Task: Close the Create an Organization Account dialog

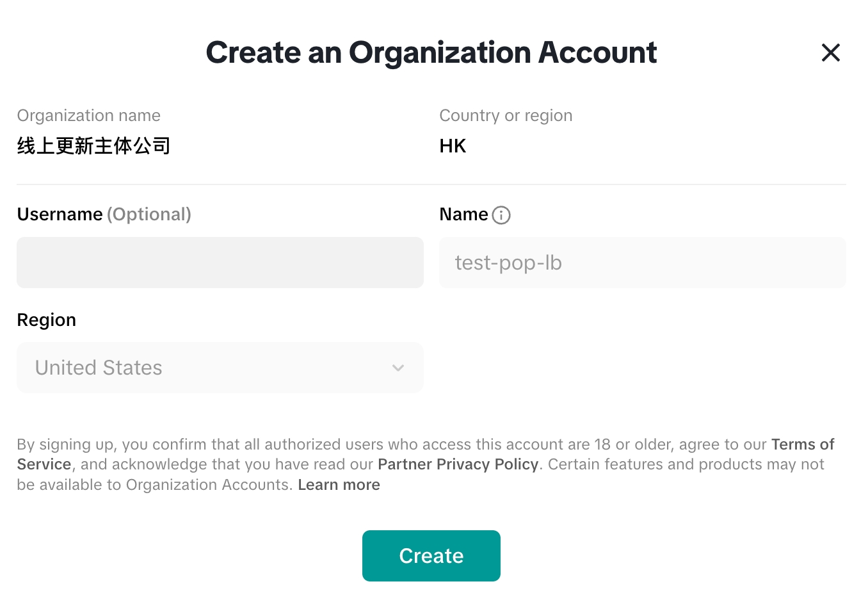Action: pyautogui.click(x=830, y=53)
